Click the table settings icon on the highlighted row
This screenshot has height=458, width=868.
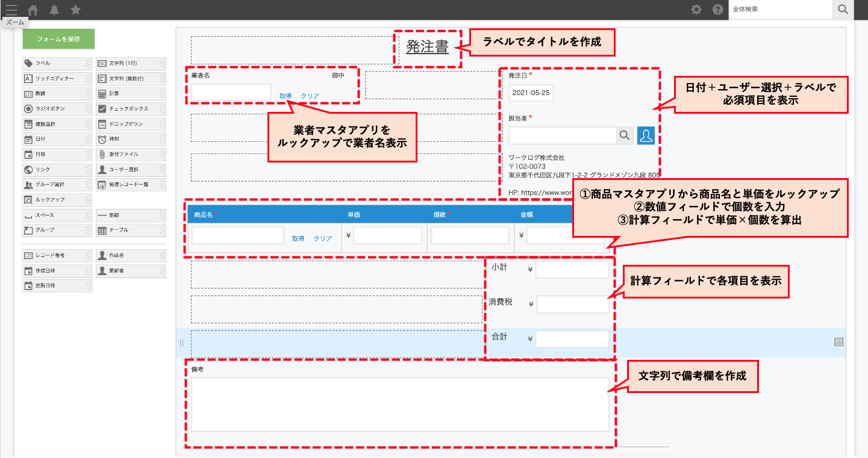pos(838,342)
